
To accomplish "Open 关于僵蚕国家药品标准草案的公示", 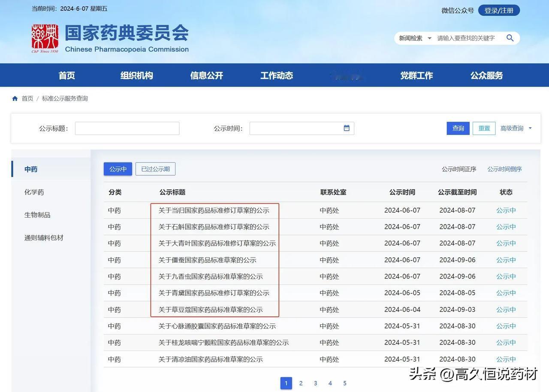I will point(207,260).
